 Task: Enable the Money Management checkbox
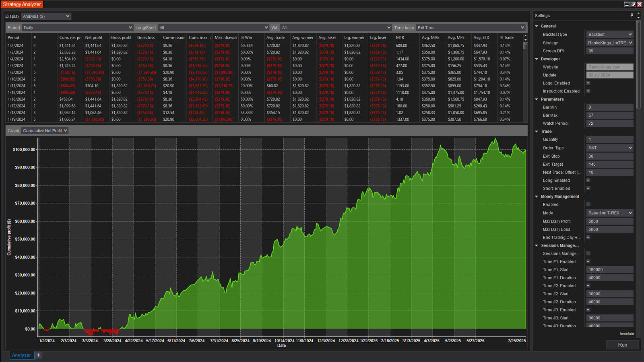pos(588,205)
